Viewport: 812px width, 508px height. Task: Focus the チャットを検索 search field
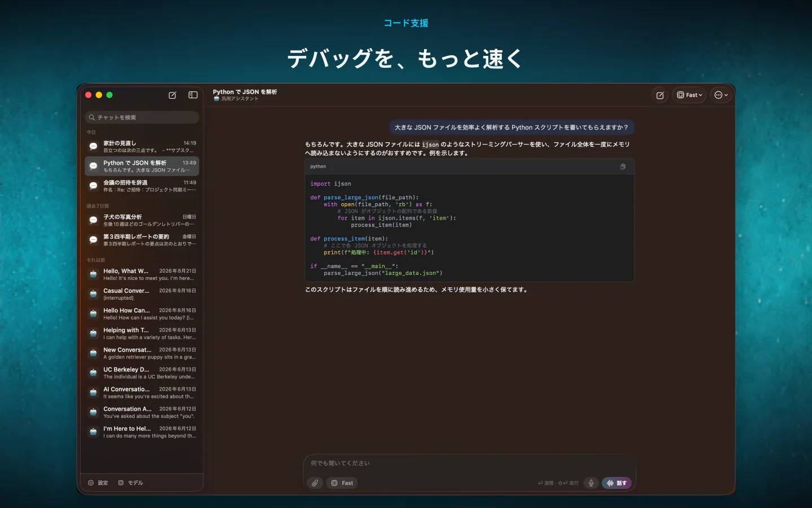[142, 117]
